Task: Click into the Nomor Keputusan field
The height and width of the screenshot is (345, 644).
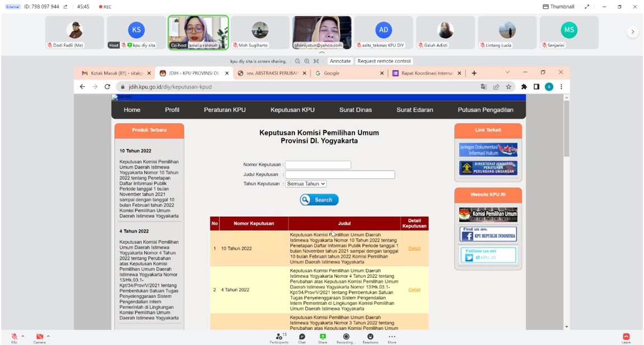Action: click(318, 165)
